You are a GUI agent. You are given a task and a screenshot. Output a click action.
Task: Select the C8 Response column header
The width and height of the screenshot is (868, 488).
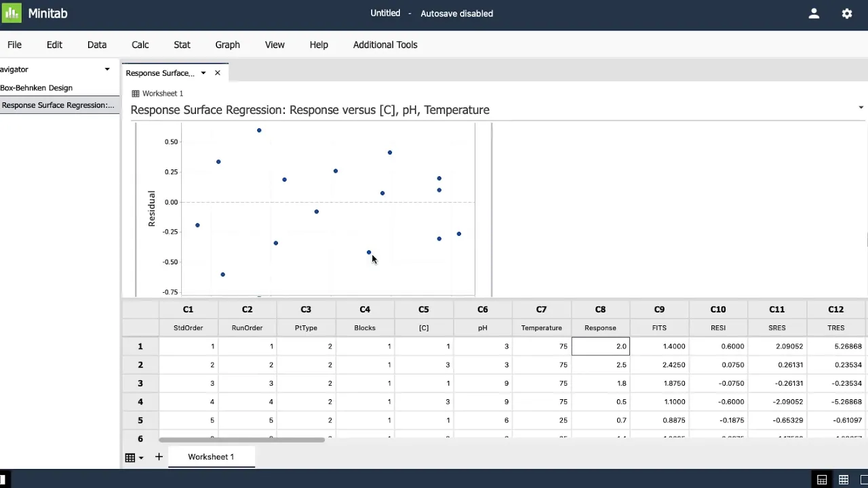tap(600, 309)
